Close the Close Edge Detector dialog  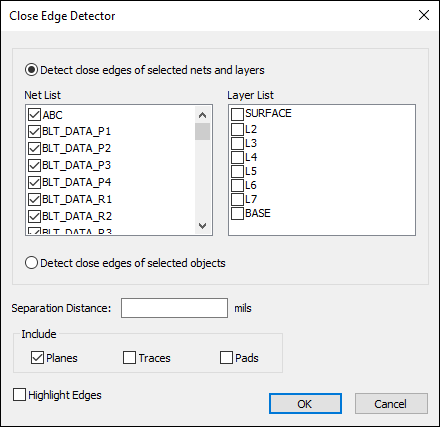424,15
